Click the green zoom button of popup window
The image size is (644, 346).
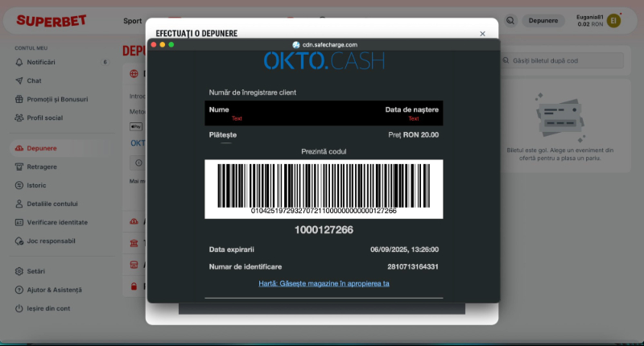pos(171,44)
